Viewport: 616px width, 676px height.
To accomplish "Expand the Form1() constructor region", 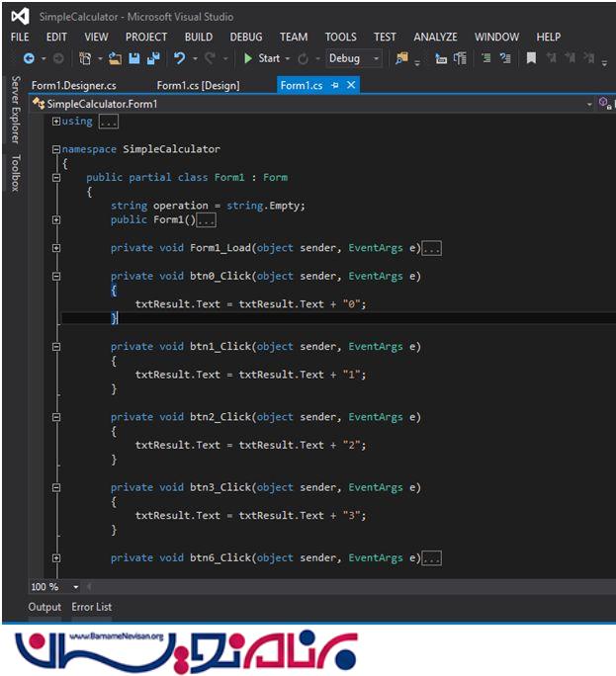I will click(56, 219).
